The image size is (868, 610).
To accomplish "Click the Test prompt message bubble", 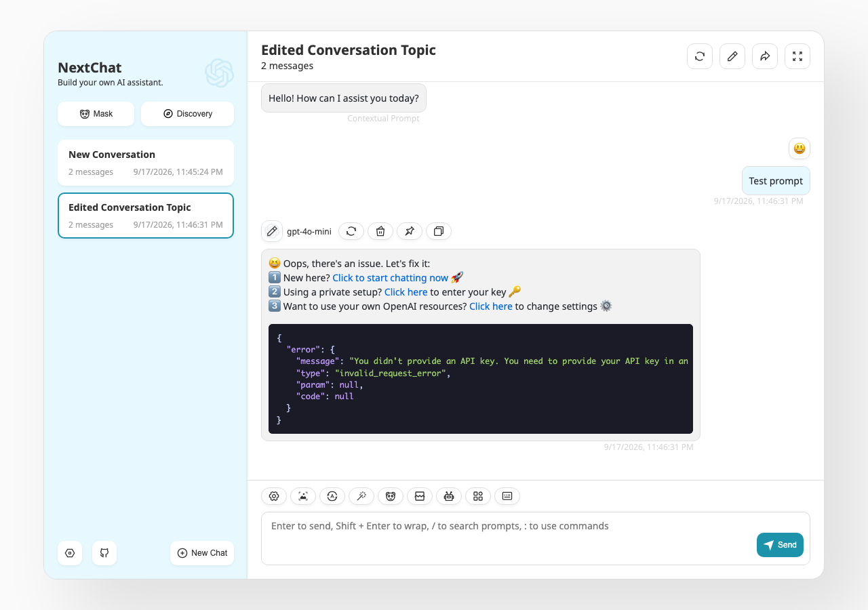I will coord(776,181).
